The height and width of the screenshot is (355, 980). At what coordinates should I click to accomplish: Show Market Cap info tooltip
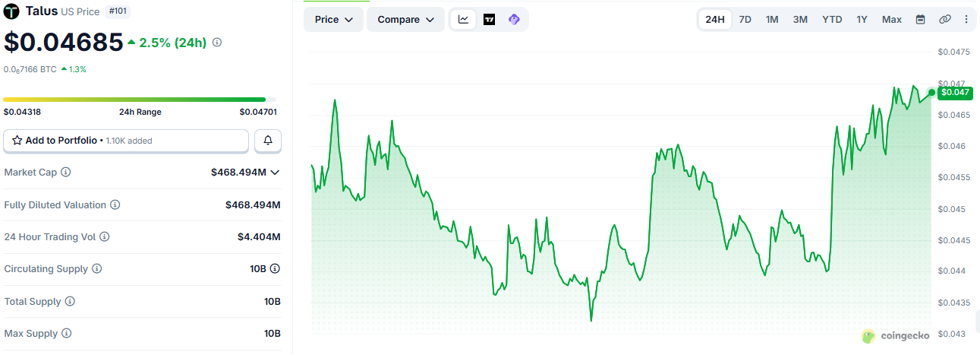click(66, 173)
